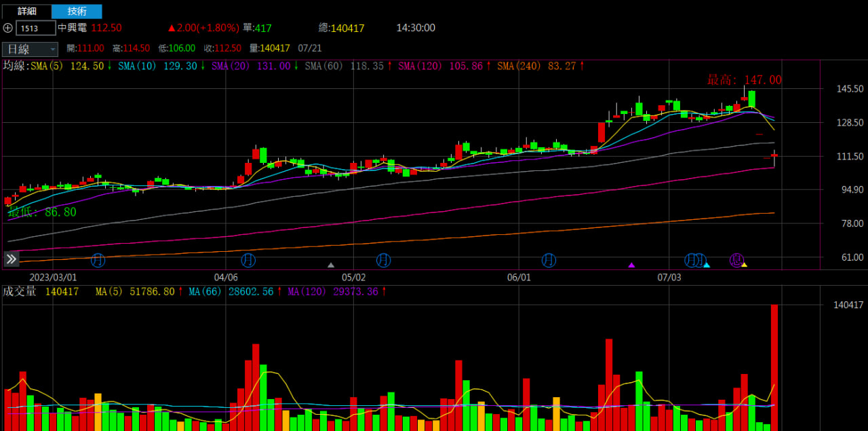The height and width of the screenshot is (431, 868).
Task: Click the SMA(240) moving average label
Action: tap(517, 66)
